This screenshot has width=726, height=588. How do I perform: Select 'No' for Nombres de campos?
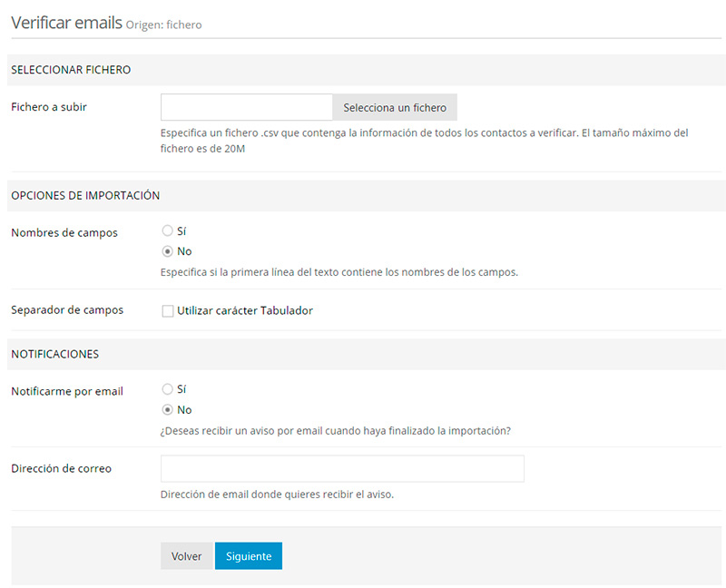point(167,251)
